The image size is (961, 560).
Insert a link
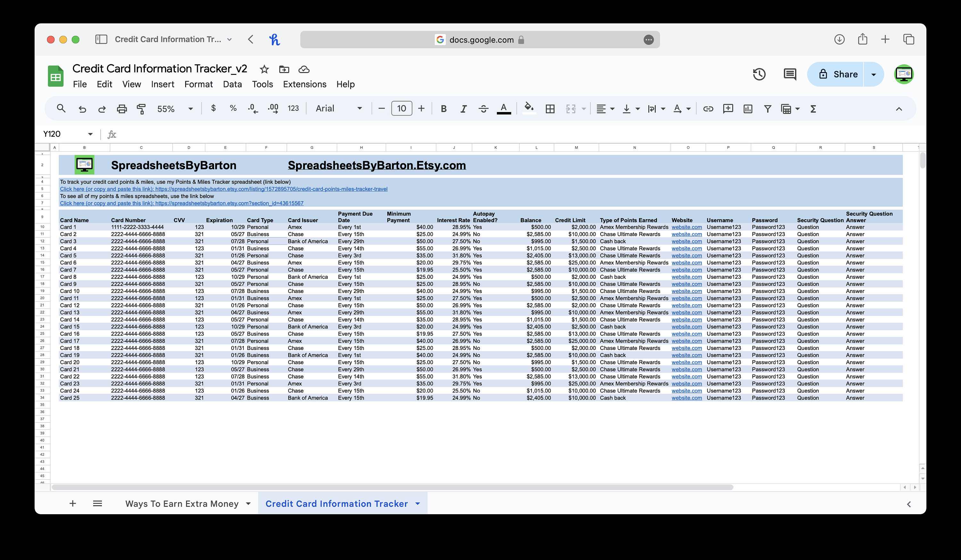(x=709, y=109)
